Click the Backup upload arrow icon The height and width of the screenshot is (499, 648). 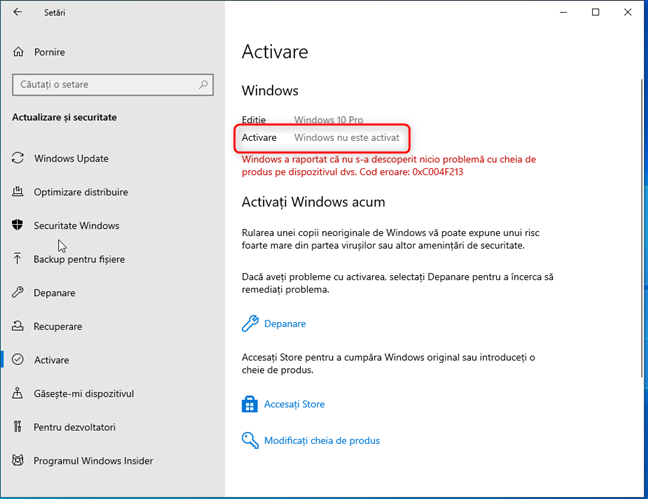coord(17,258)
